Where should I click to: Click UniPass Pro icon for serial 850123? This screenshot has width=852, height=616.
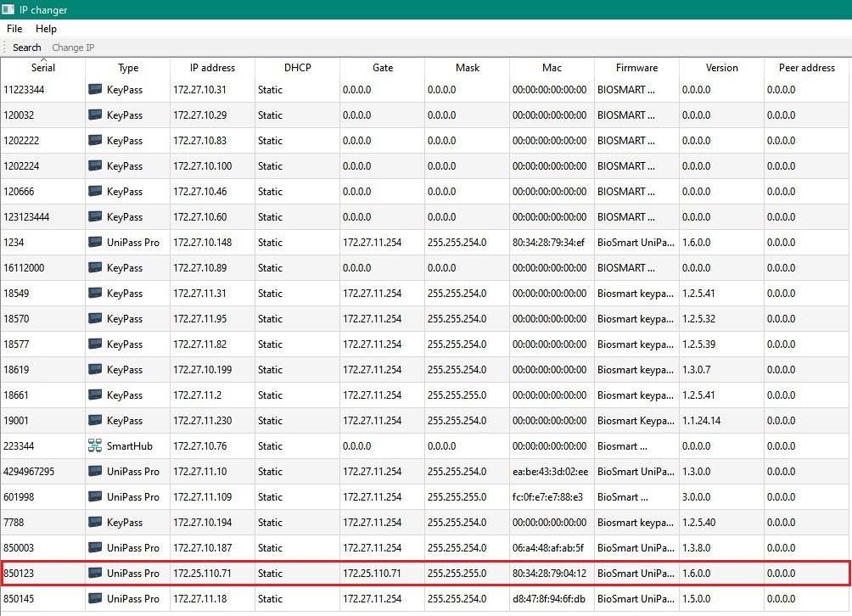tap(95, 573)
